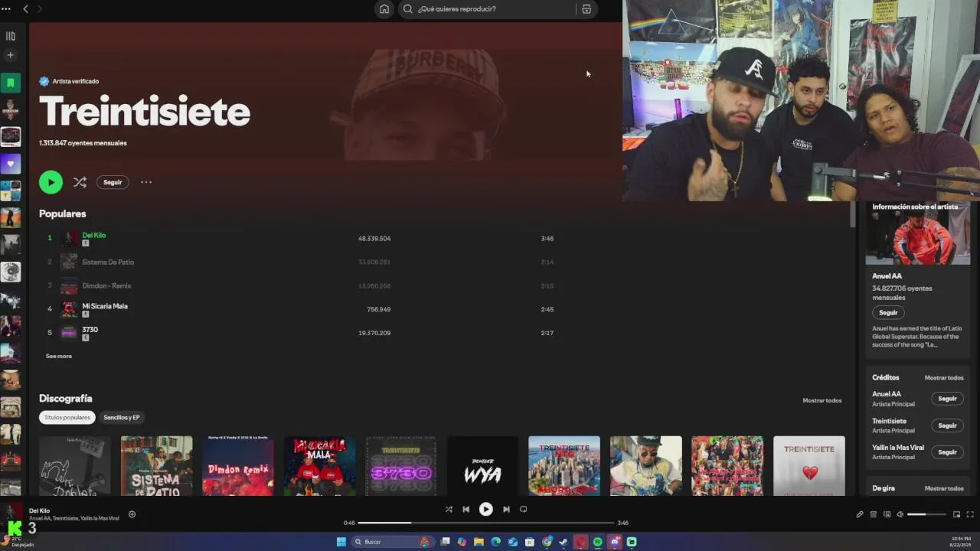
Task: Switch to Títulos populares tab
Action: 67,417
